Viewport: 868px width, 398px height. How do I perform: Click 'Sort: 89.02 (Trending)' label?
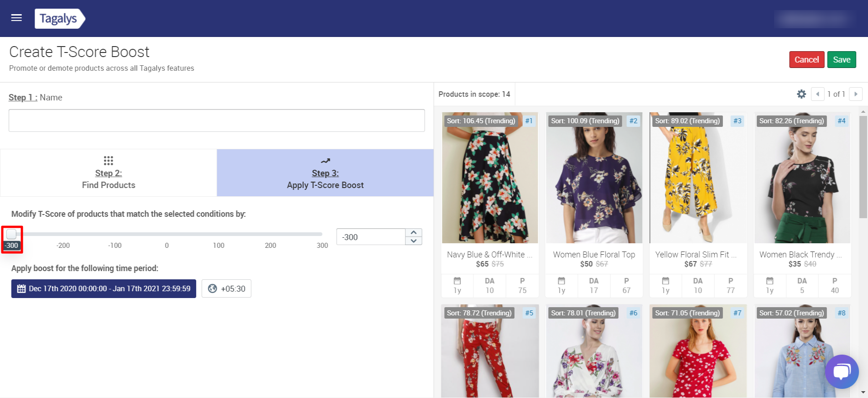pos(687,121)
